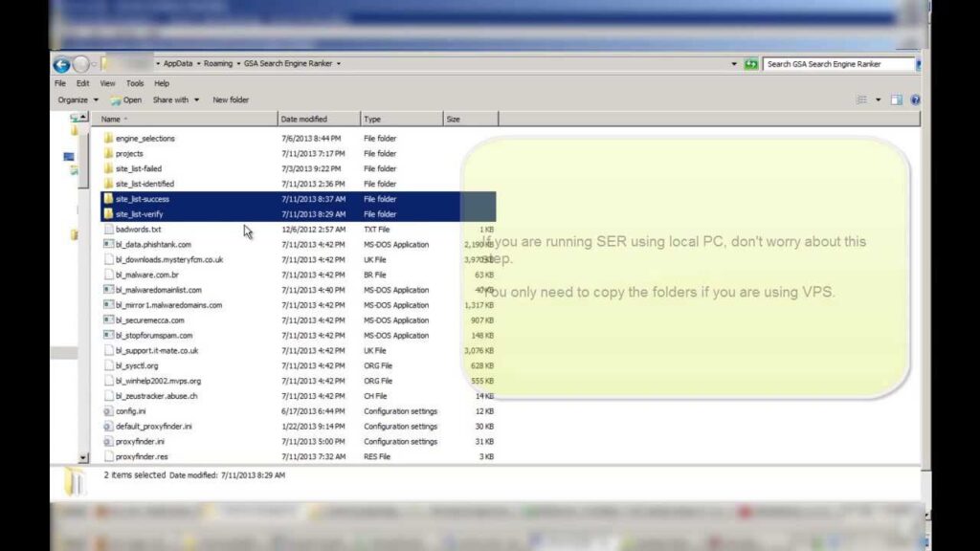Toggle the preview pane icon

pos(896,99)
